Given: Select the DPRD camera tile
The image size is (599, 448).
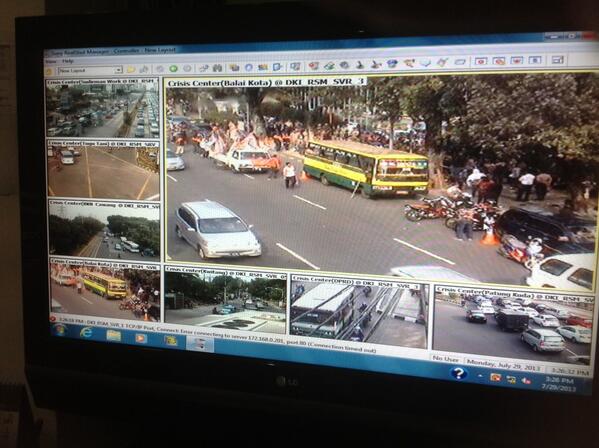Looking at the screenshot, I should click(x=358, y=311).
